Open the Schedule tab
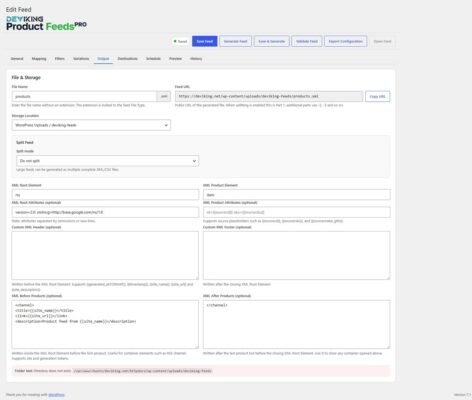Image resolution: width=472 pixels, height=400 pixels. (153, 59)
